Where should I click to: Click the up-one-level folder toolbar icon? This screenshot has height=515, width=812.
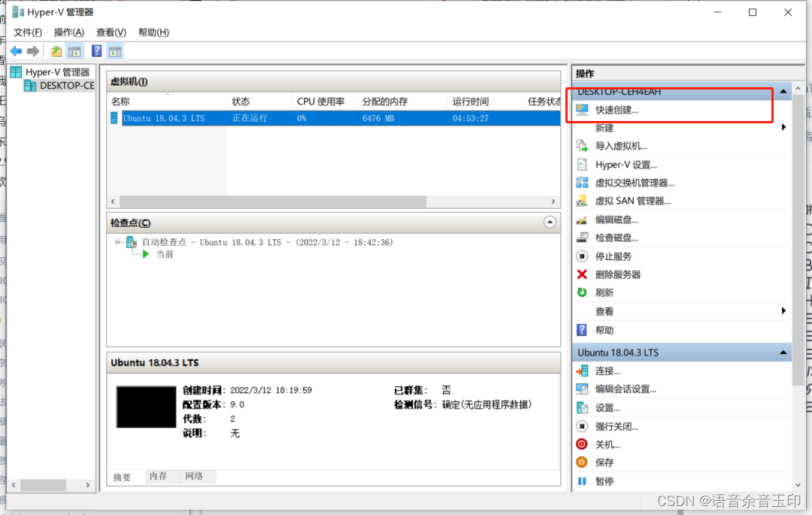pyautogui.click(x=56, y=51)
